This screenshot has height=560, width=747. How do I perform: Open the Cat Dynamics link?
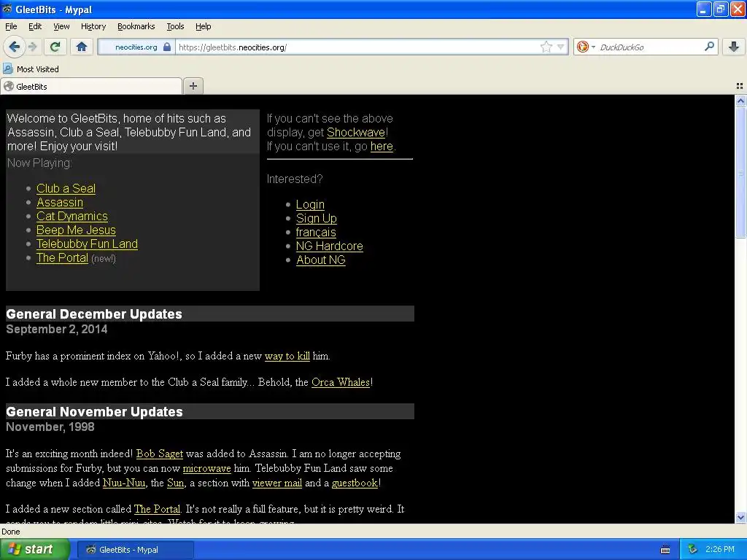coord(72,216)
